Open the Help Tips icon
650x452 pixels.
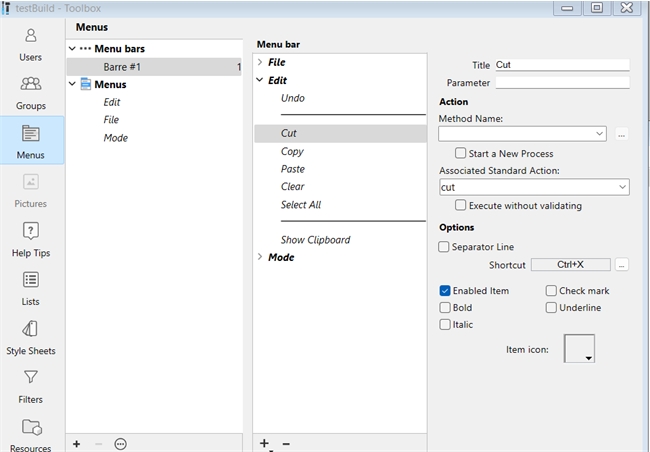tap(31, 231)
